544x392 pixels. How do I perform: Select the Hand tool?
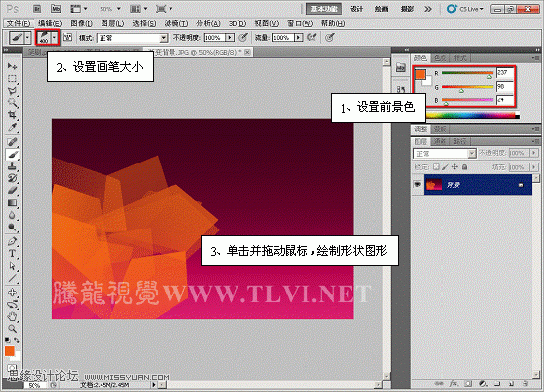(12, 316)
